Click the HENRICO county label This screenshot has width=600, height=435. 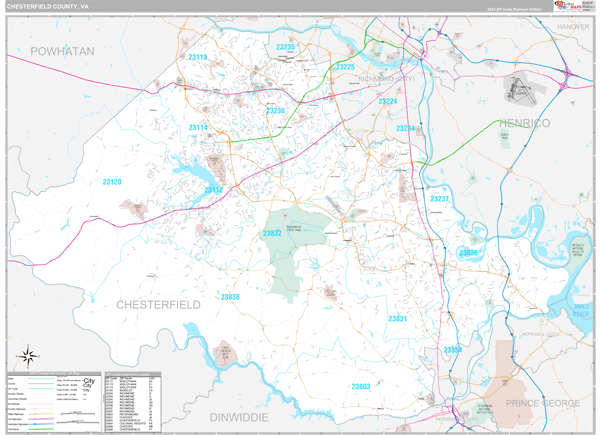[x=524, y=123]
